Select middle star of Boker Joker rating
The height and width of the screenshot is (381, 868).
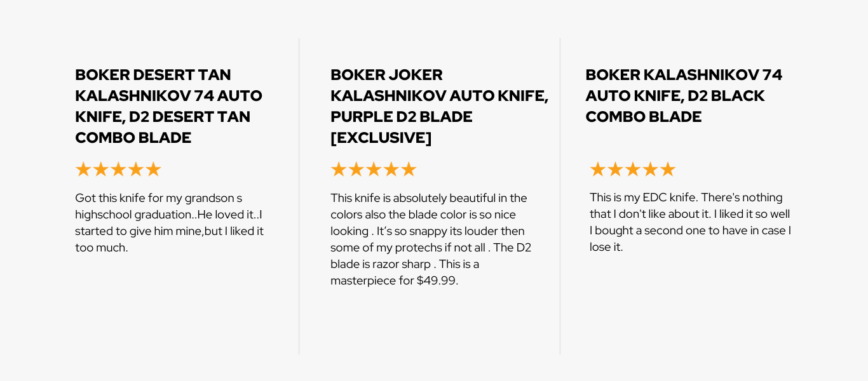click(x=374, y=170)
